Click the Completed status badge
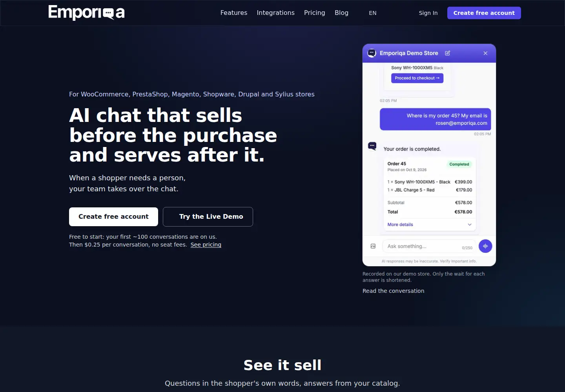 (x=459, y=164)
